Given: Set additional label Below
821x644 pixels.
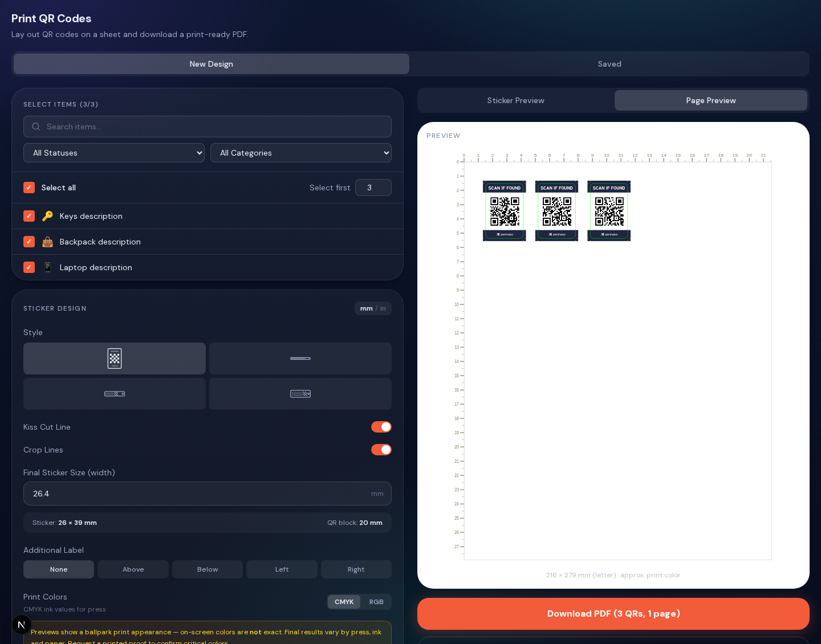Looking at the screenshot, I should [x=208, y=569].
